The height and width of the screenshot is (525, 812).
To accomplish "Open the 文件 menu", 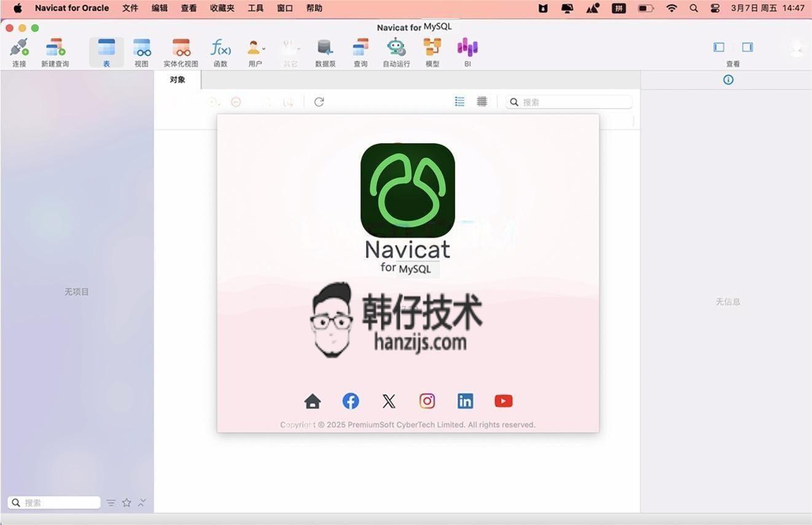I will (x=130, y=9).
